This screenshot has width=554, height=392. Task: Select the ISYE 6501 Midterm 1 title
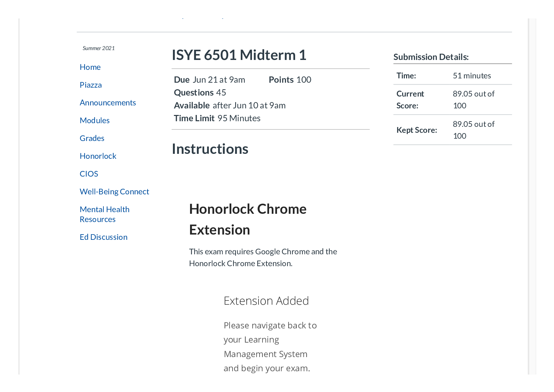239,55
